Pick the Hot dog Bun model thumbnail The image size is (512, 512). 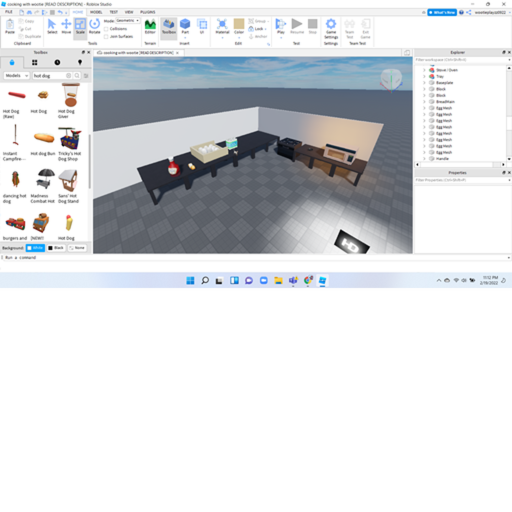click(43, 137)
